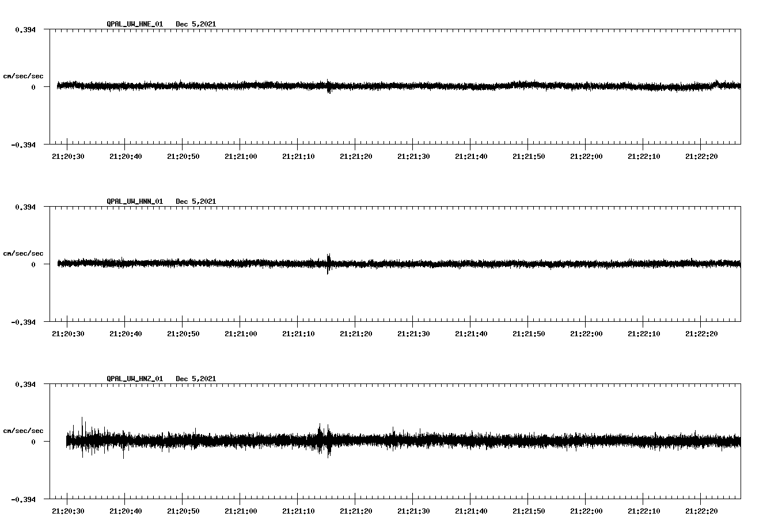The image size is (782, 532).
Task: Click the 21:21:50 time label on HNE plot
Action: coord(529,157)
